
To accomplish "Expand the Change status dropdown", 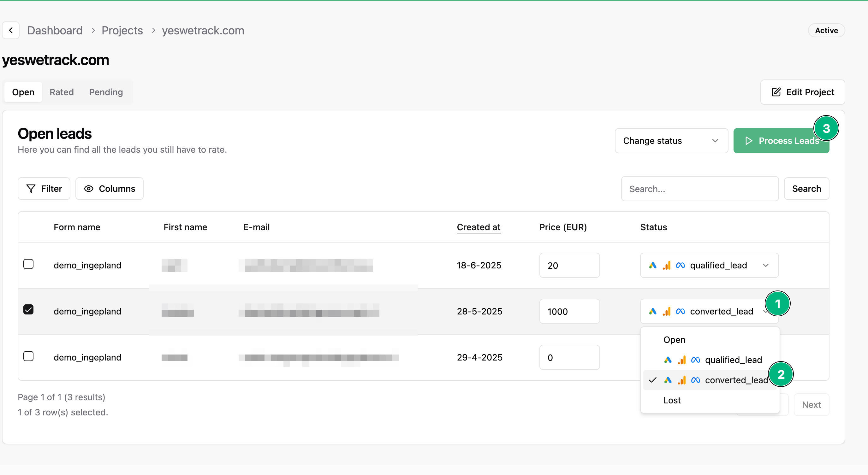I will (x=671, y=141).
